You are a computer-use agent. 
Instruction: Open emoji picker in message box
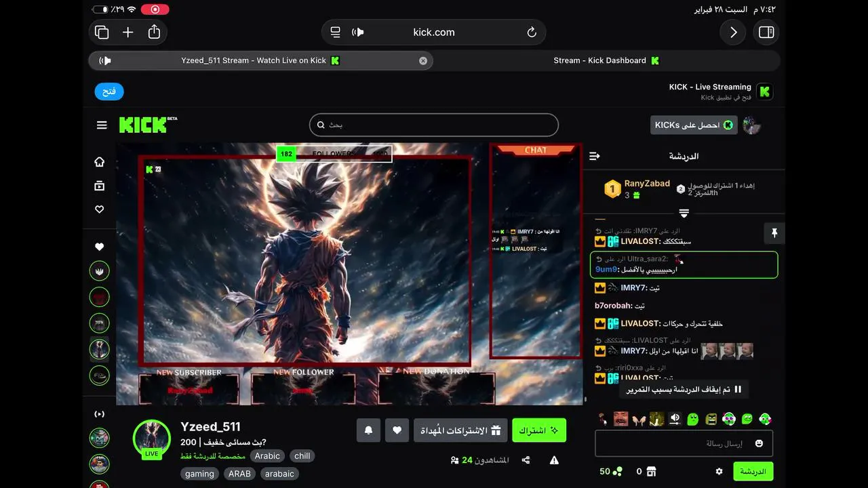pos(759,444)
